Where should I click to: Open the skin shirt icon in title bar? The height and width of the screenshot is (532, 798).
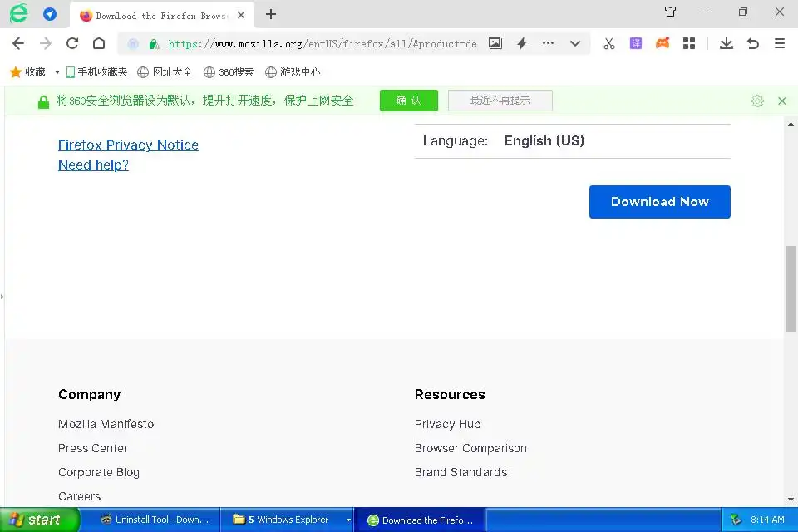670,12
